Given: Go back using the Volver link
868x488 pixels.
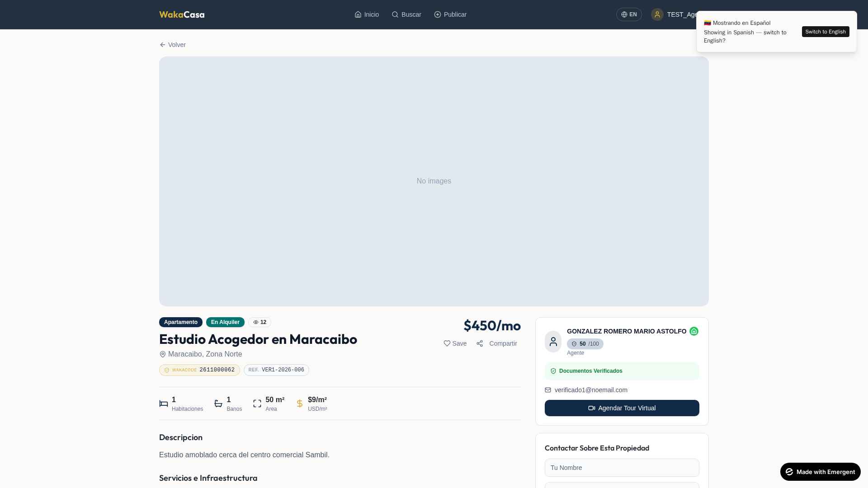Looking at the screenshot, I should click(173, 45).
